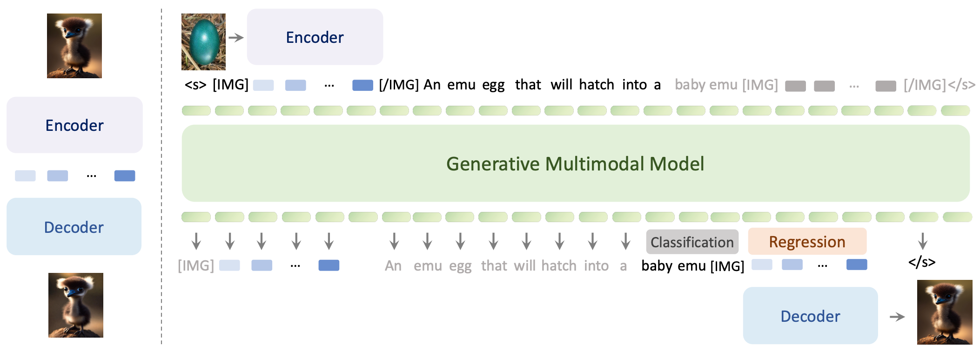980x353 pixels.
Task: Click the word 'hatch' in the top input sequence
Action: [597, 85]
